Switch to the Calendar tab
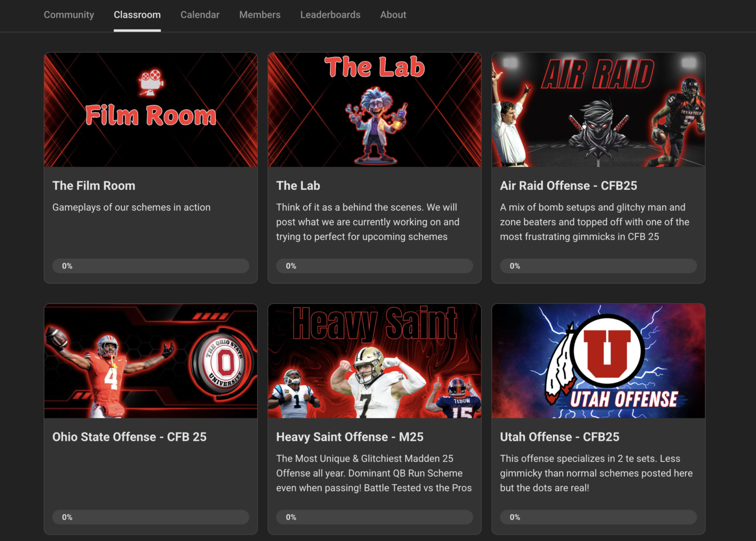 200,15
